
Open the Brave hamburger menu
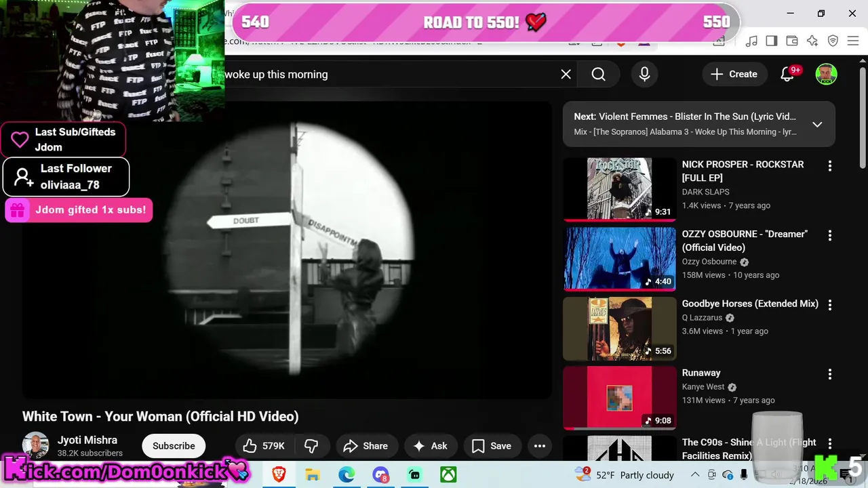click(854, 41)
